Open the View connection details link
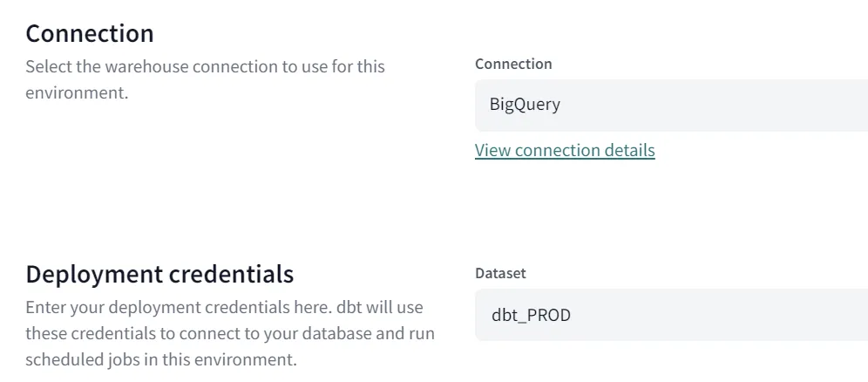Screen dimensions: 868x382 [x=565, y=150]
